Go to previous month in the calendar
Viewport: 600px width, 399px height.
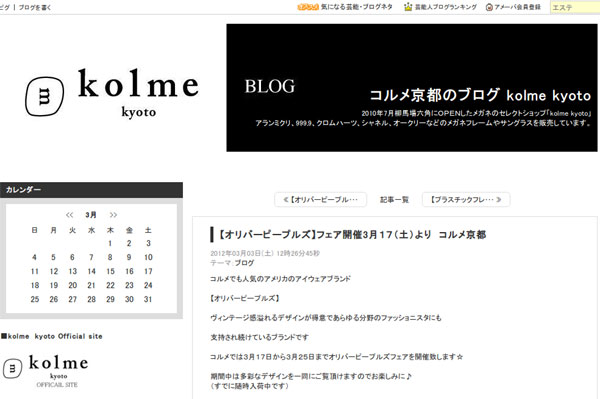[x=69, y=215]
